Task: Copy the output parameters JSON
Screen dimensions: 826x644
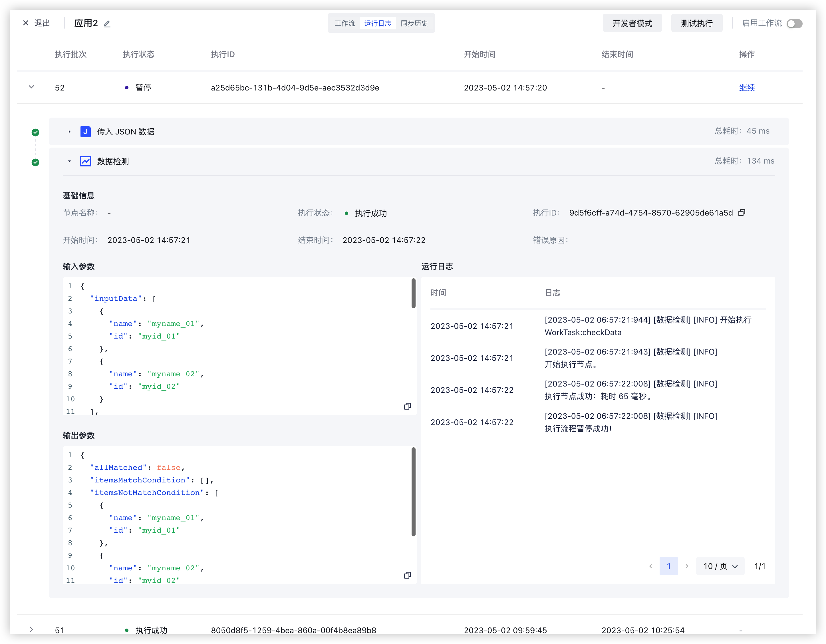Action: click(407, 575)
